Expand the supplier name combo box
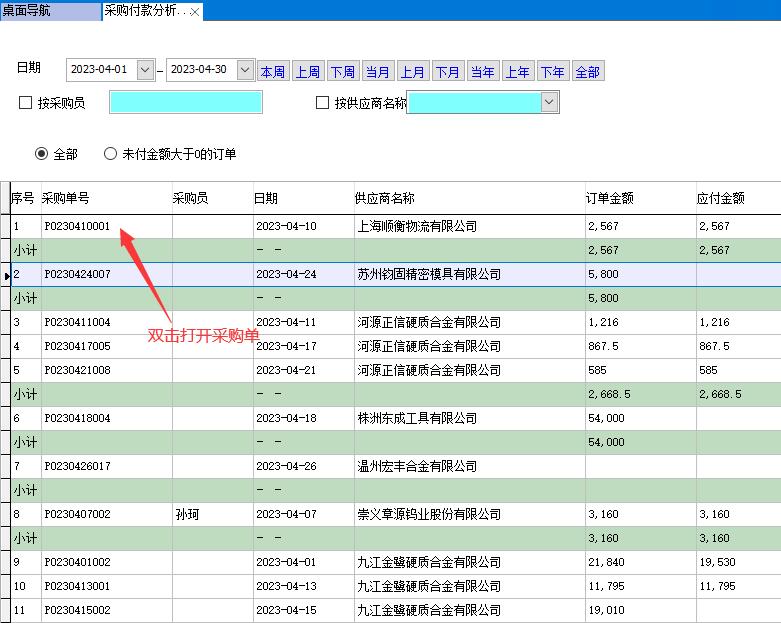 [549, 102]
